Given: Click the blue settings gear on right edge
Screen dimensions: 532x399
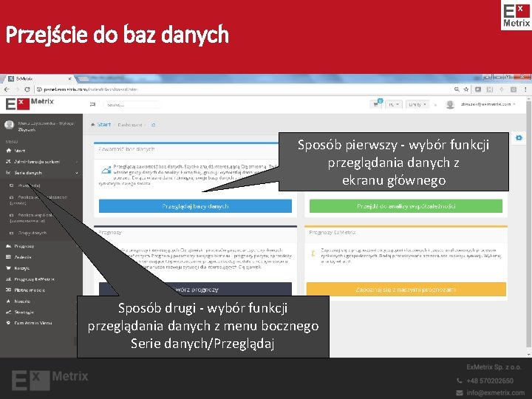Looking at the screenshot, I should 519,137.
